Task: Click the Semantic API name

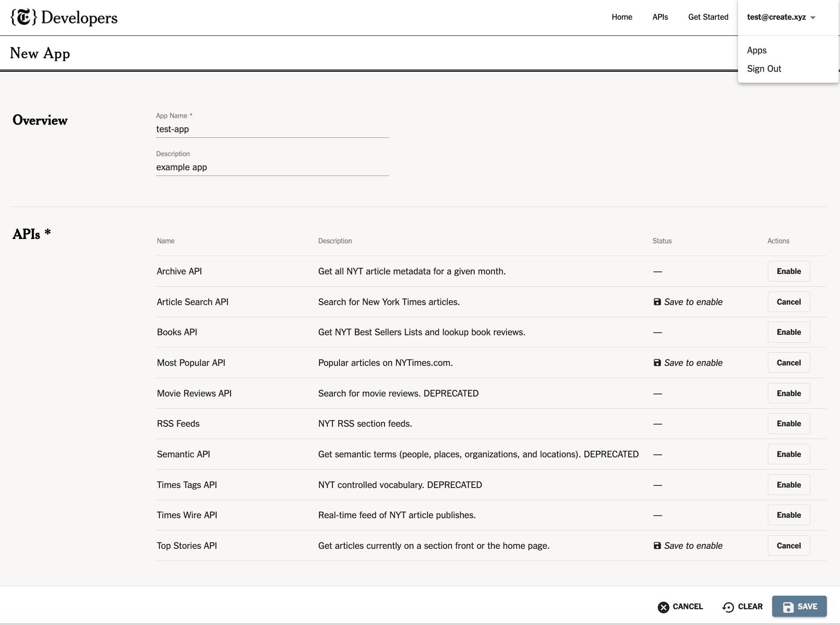Action: (x=183, y=454)
